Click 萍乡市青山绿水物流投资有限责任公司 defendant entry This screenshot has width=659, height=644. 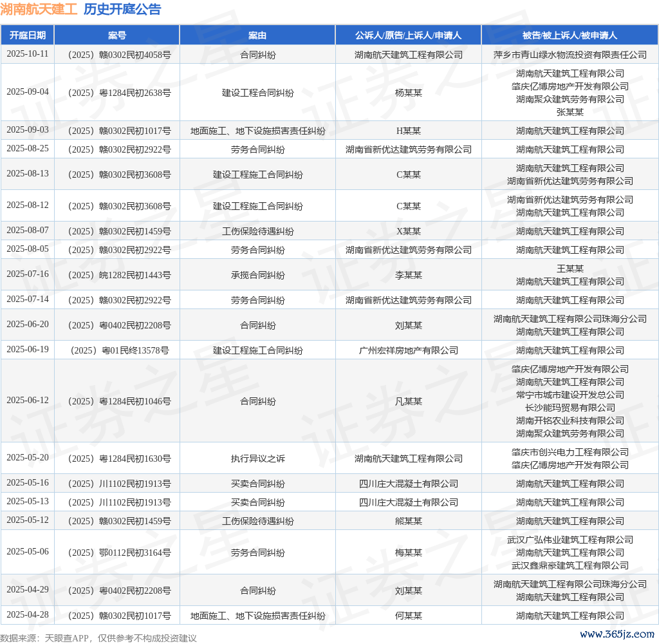(570, 55)
